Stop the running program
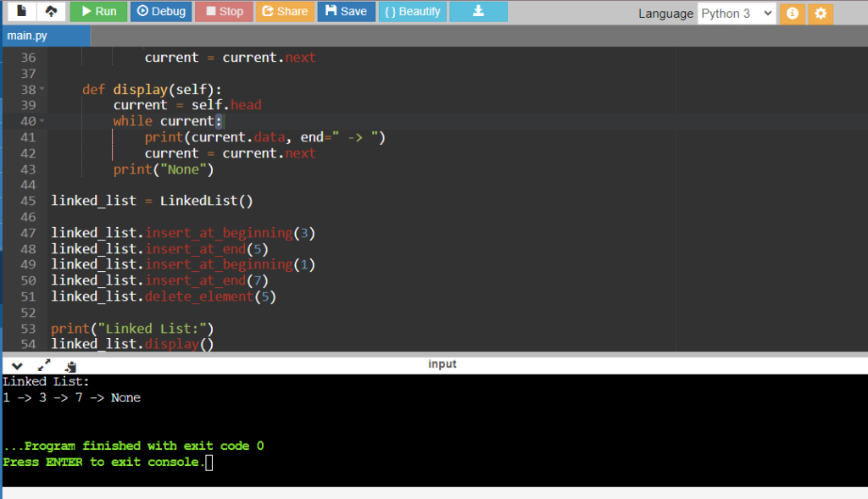Screen dimensions: 868x499 (x=223, y=11)
